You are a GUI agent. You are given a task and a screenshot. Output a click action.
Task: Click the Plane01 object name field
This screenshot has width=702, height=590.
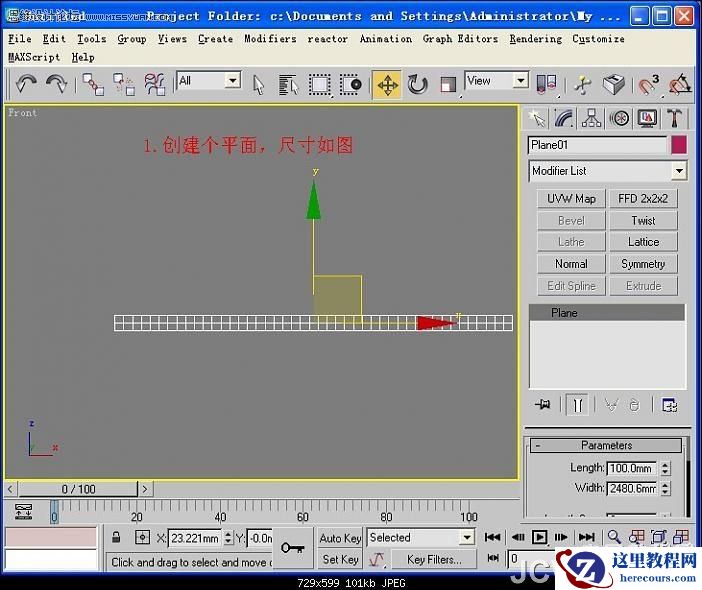point(597,145)
